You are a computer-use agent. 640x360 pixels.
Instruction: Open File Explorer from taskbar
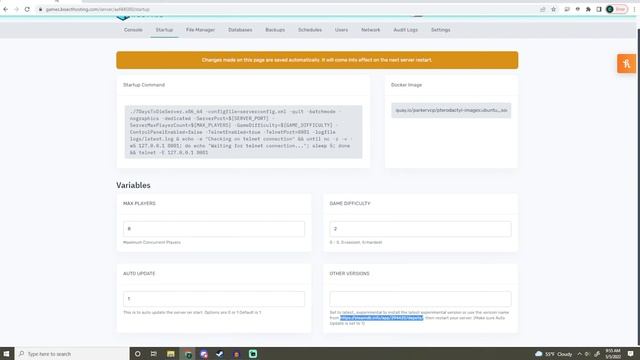click(x=171, y=353)
